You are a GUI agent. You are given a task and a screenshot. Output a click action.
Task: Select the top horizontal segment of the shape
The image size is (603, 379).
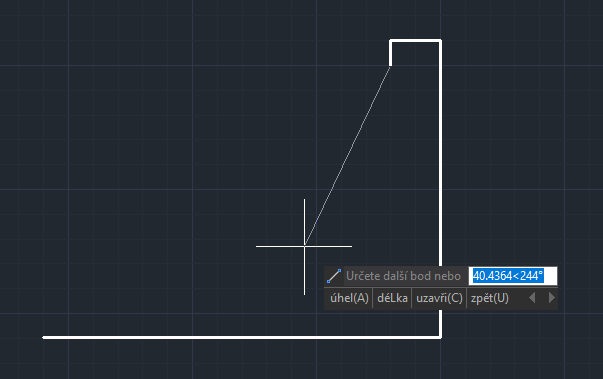pyautogui.click(x=415, y=41)
